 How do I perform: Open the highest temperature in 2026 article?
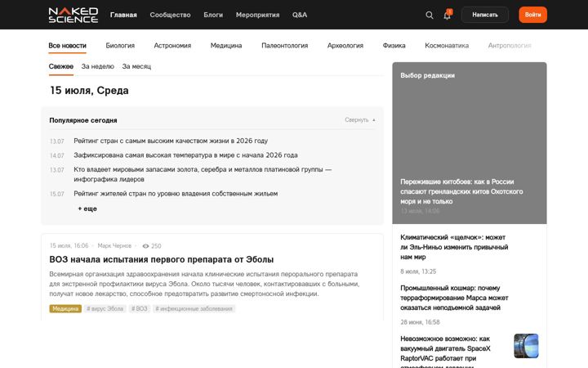tap(185, 155)
